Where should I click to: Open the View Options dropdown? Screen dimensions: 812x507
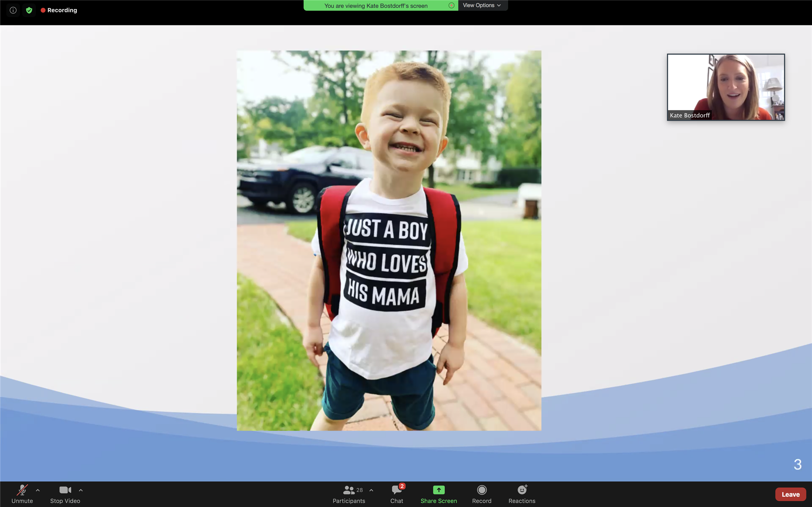pos(482,5)
